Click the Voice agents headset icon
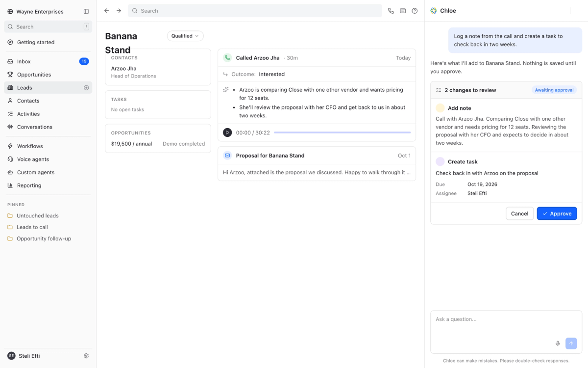Viewport: 588px width, 368px height. point(10,159)
